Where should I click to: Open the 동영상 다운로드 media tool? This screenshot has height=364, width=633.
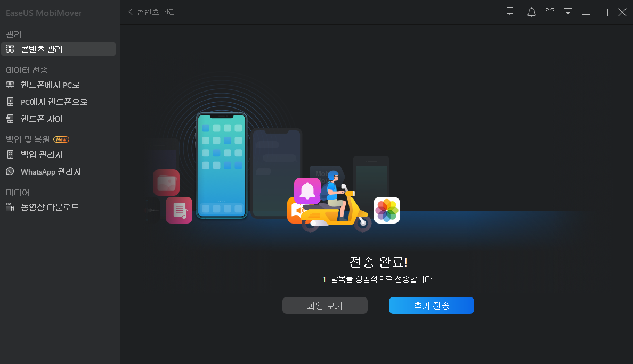50,208
